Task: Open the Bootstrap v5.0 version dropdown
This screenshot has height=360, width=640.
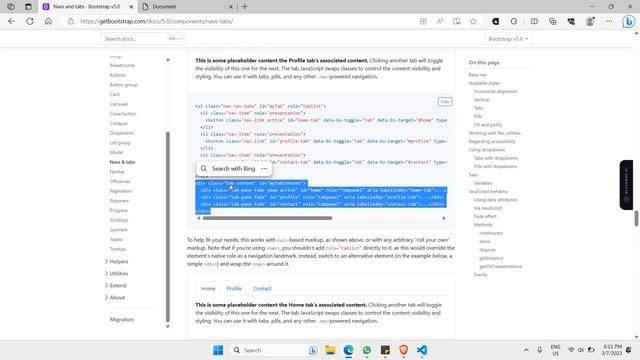Action: coord(508,39)
